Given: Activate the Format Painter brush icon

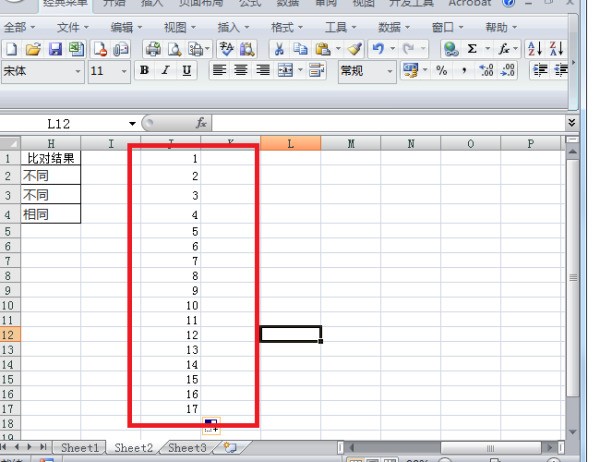Looking at the screenshot, I should (355, 49).
